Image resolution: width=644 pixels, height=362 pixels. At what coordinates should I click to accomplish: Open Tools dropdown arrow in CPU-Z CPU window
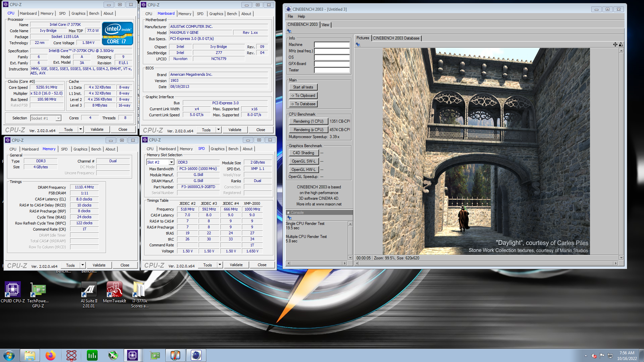80,129
